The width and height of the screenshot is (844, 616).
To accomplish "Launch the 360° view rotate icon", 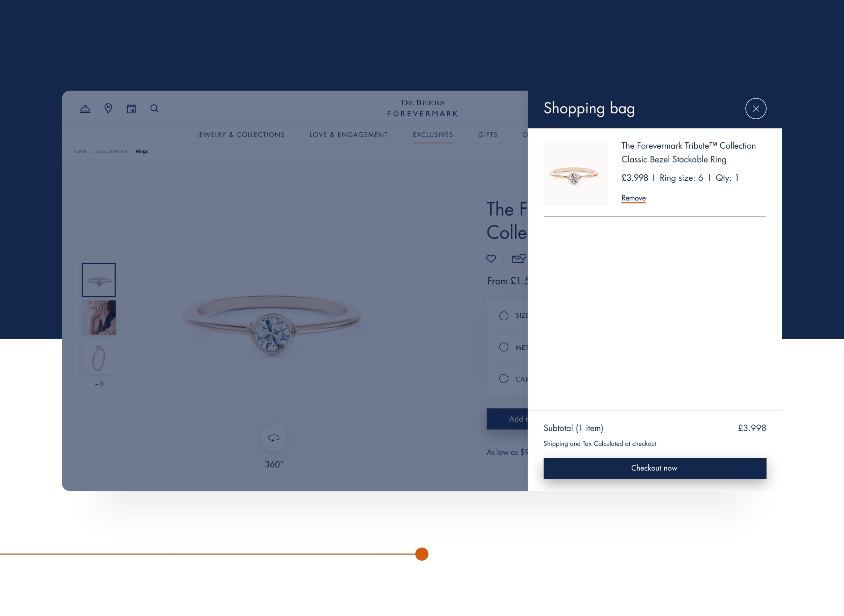I will 274,438.
